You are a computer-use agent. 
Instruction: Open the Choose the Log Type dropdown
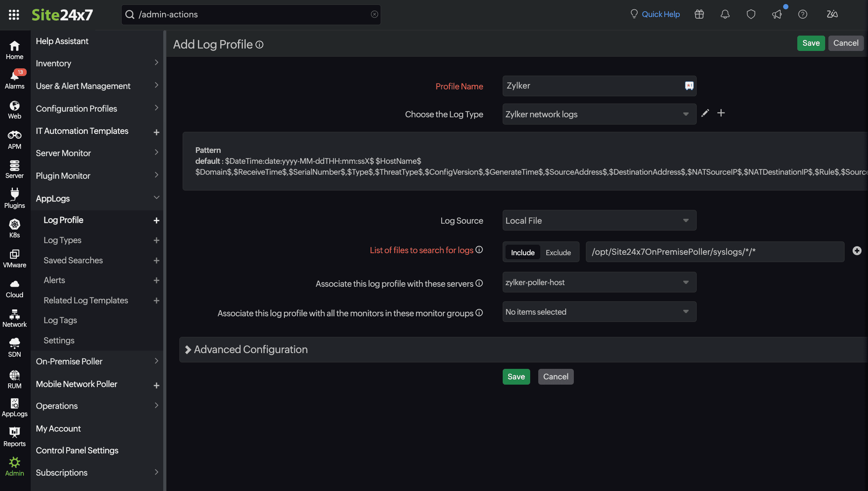599,114
